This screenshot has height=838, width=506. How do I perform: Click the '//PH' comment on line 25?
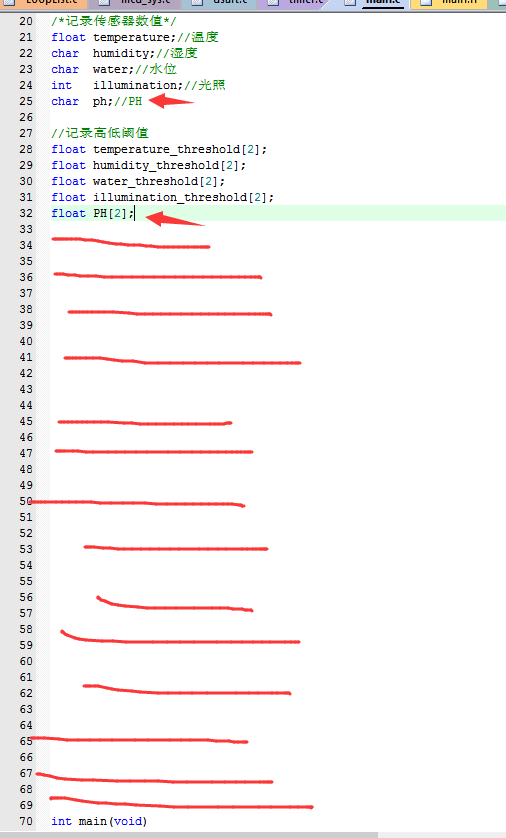tap(128, 102)
